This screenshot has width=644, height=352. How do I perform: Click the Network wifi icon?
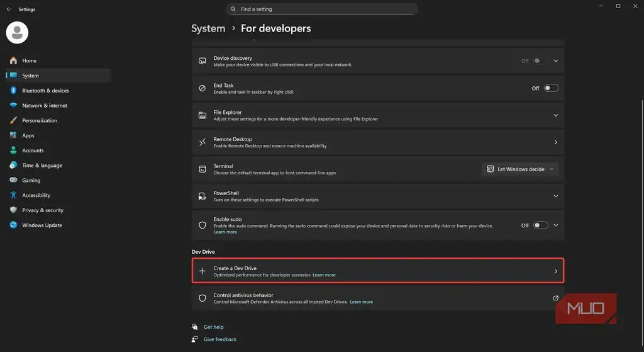click(x=14, y=105)
